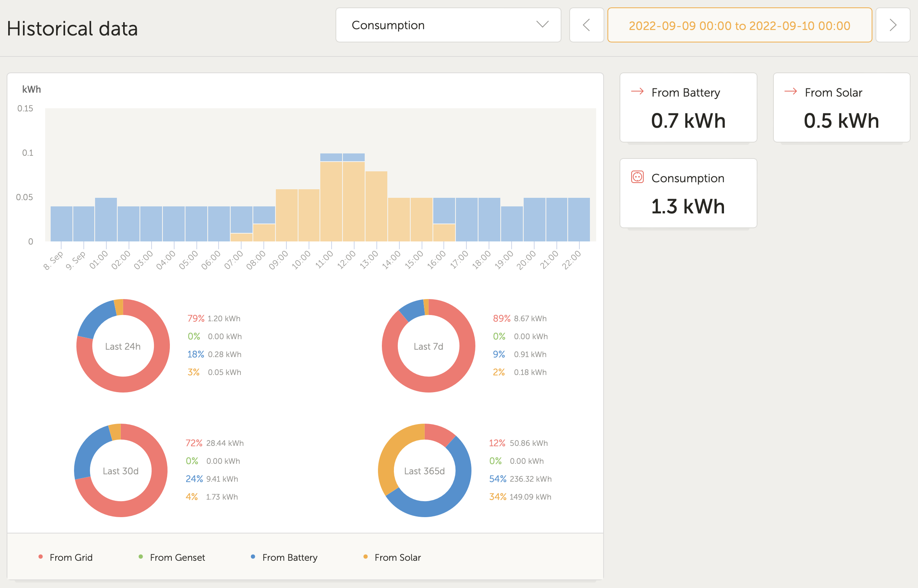This screenshot has width=918, height=588.
Task: Click the next date range arrow
Action: [x=893, y=25]
